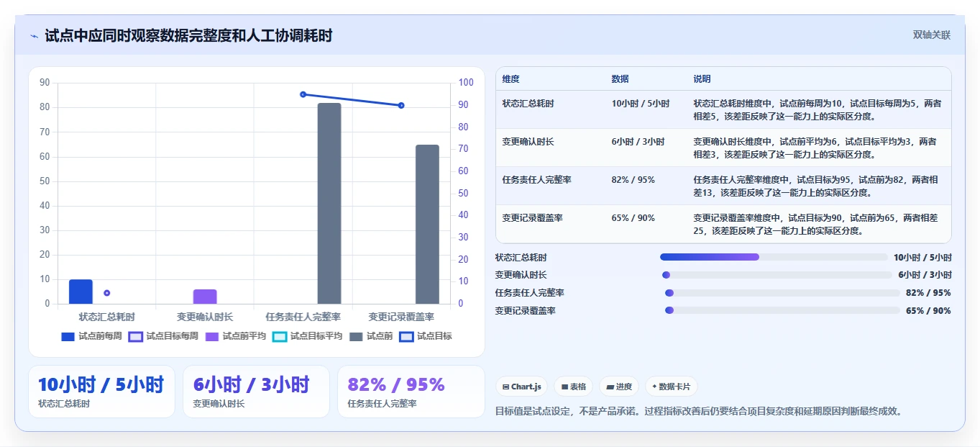Open the 82% / 95% stat card
980x447 pixels.
pos(411,392)
